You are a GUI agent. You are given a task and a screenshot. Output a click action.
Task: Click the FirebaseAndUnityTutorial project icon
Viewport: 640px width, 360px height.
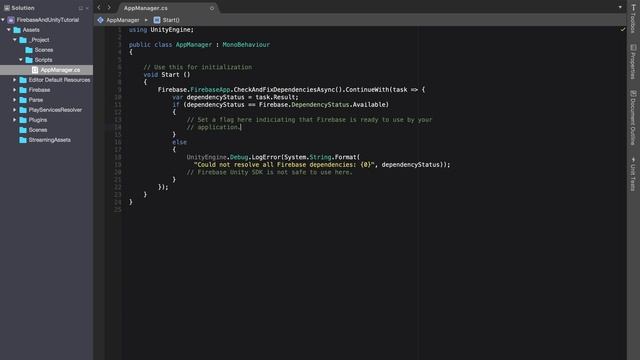11,20
